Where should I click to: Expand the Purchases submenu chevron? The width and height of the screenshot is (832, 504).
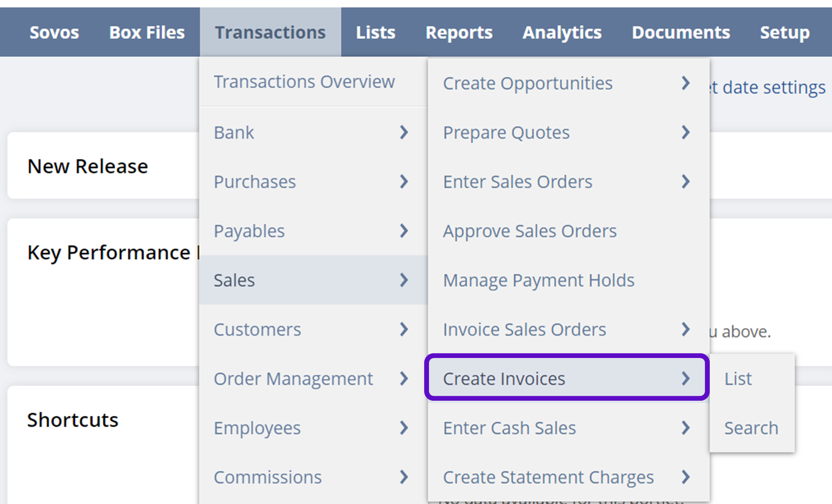point(404,182)
